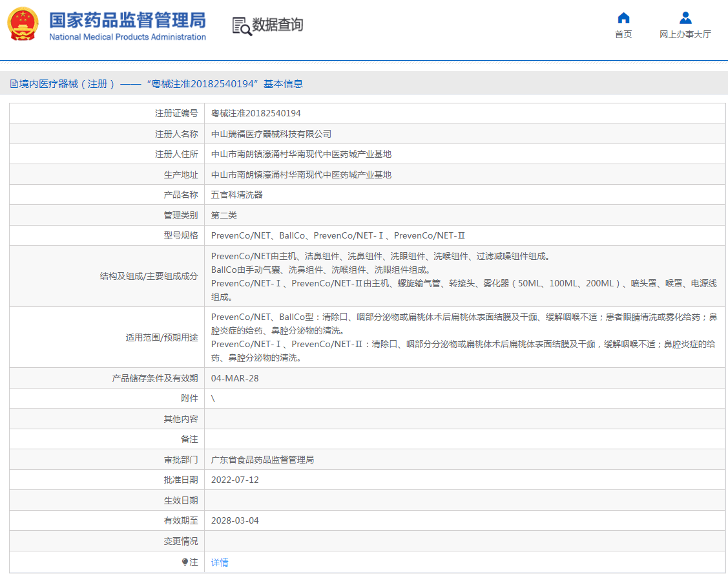Click the 数据查询 magnifier document icon
Screen dimensions: 728x576
[242, 26]
